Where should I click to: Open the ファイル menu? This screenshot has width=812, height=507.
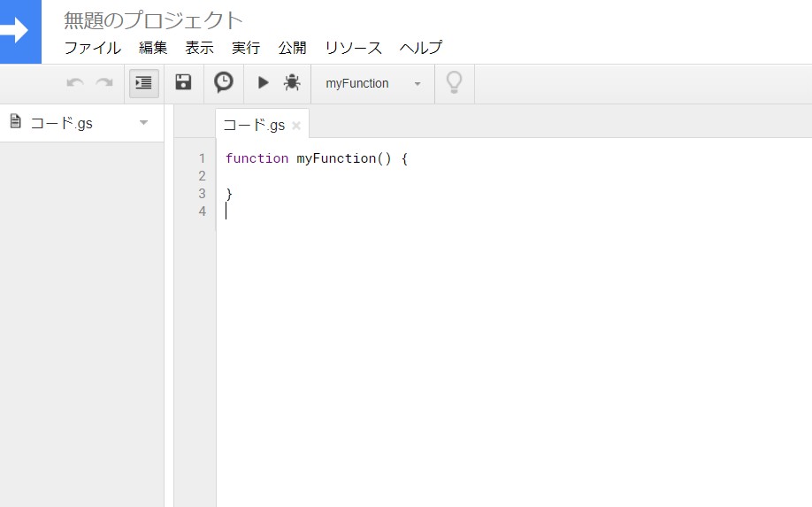click(93, 48)
